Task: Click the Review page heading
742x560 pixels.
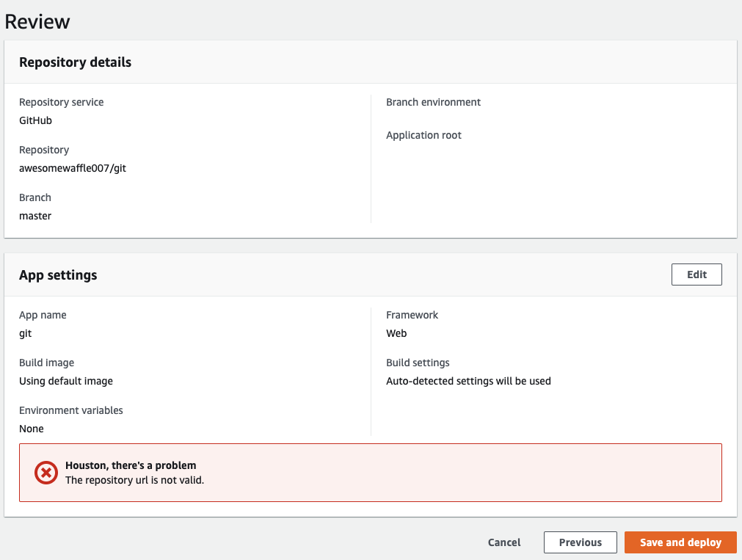Action: tap(37, 22)
